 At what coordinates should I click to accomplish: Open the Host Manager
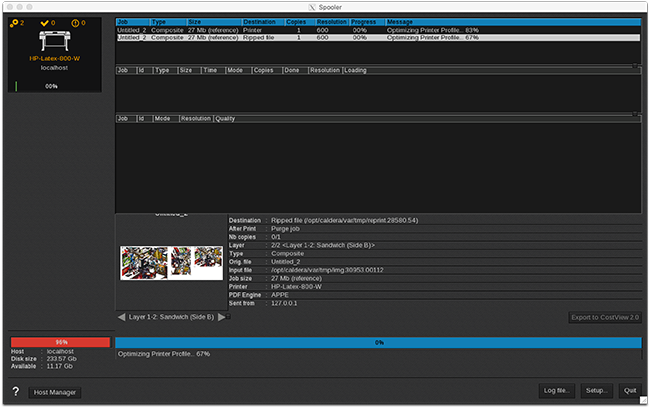56,392
